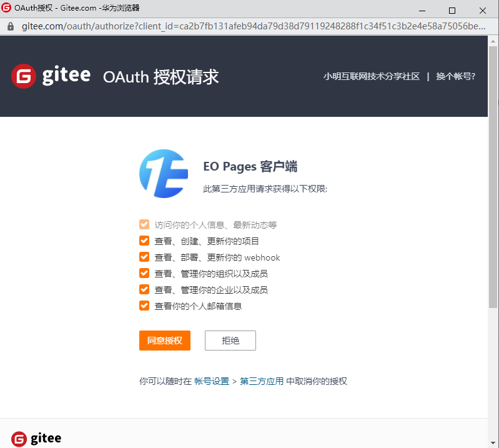Click the 同意授权 authorize button
Image resolution: width=499 pixels, height=448 pixels.
(165, 341)
